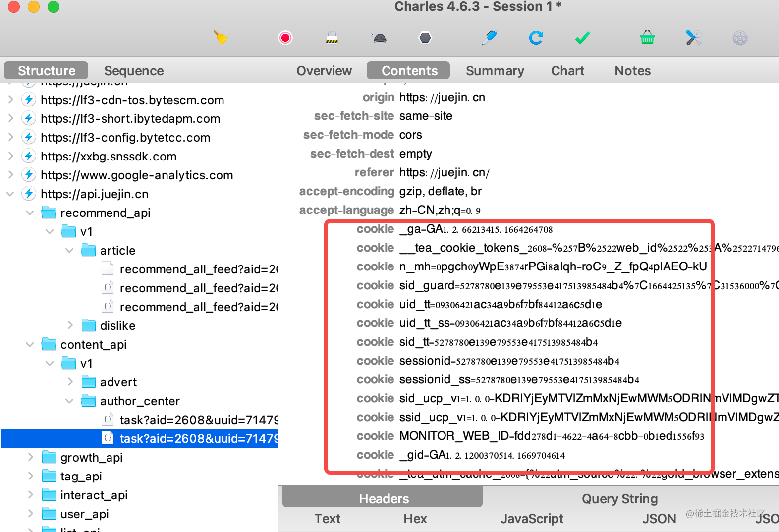Open the Chart tab

tap(567, 71)
